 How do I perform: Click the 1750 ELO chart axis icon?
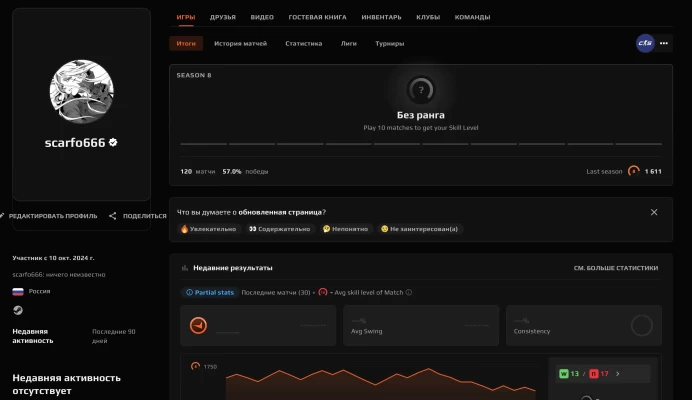point(195,366)
